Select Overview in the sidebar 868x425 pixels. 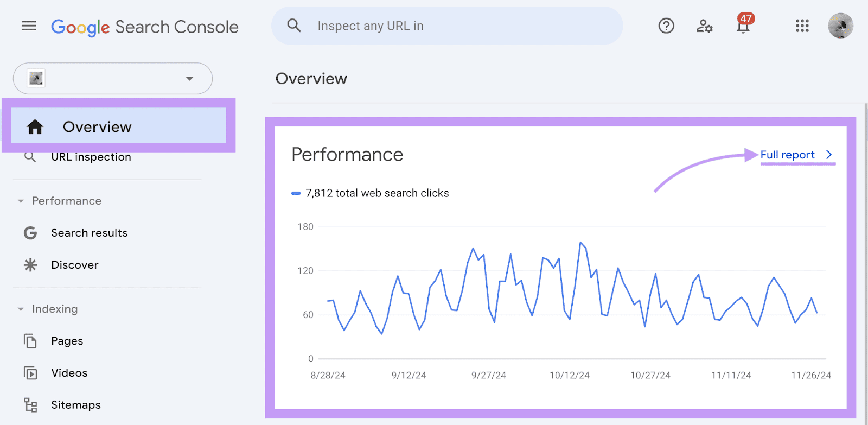coord(119,126)
